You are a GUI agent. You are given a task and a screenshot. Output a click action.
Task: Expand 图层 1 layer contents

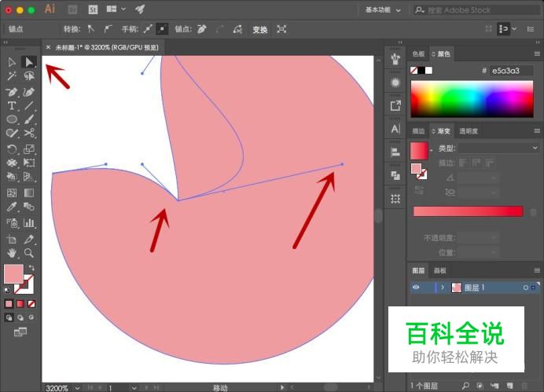pos(443,287)
